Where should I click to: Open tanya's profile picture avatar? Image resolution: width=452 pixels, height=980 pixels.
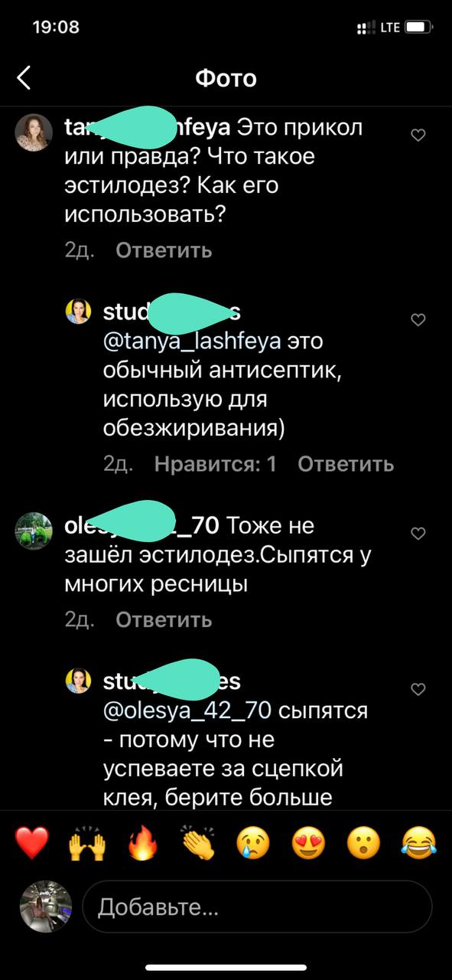coord(34,132)
